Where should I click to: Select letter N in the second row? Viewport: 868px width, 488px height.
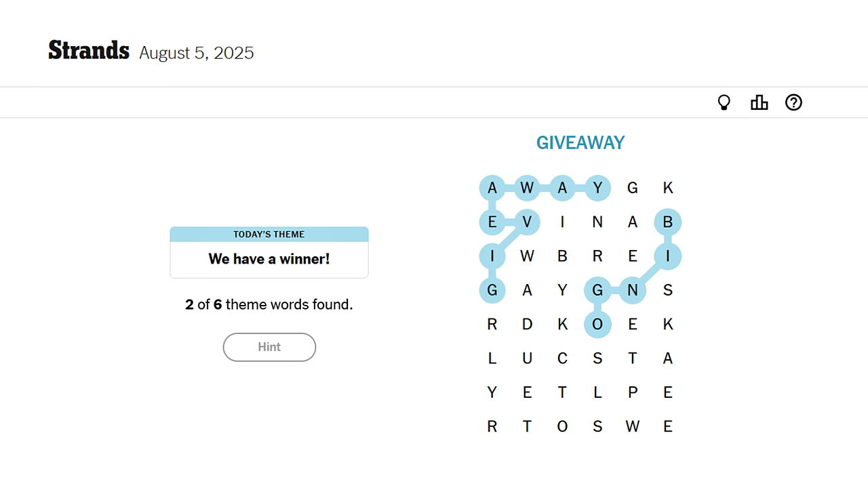tap(597, 222)
